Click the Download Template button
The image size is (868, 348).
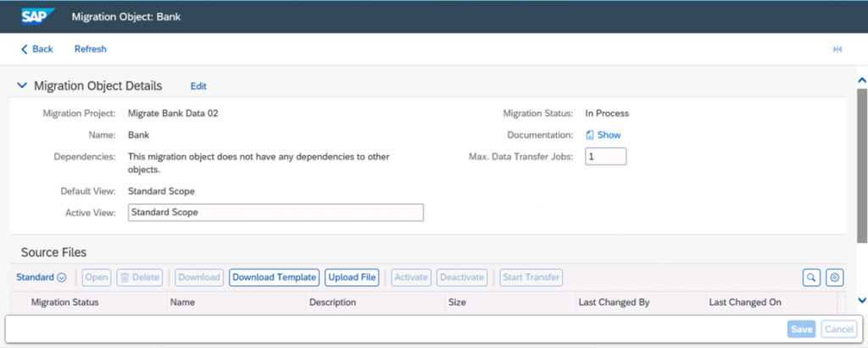tap(274, 277)
